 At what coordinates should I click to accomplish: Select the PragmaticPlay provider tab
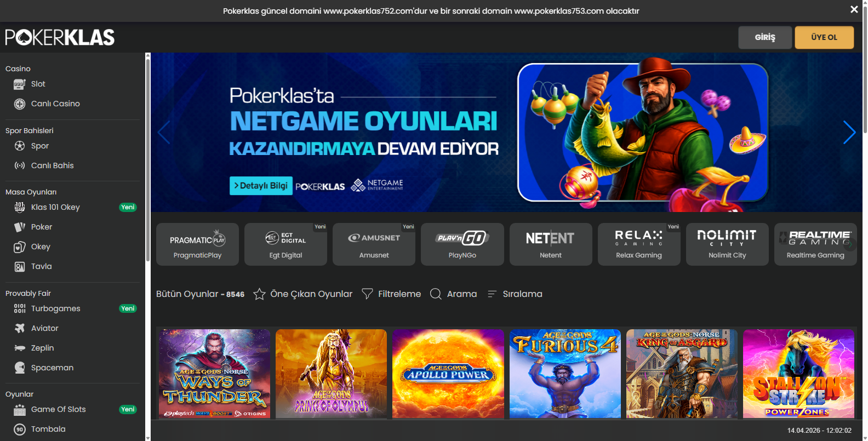197,244
